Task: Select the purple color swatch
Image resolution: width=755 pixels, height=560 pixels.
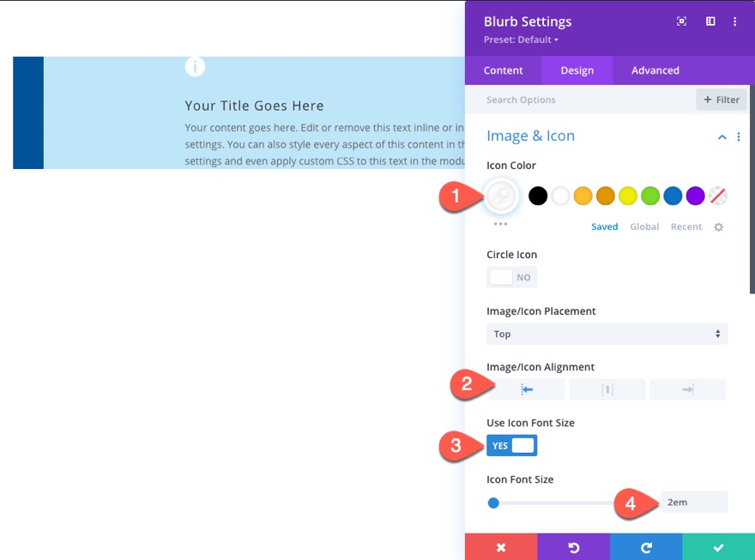Action: tap(695, 196)
